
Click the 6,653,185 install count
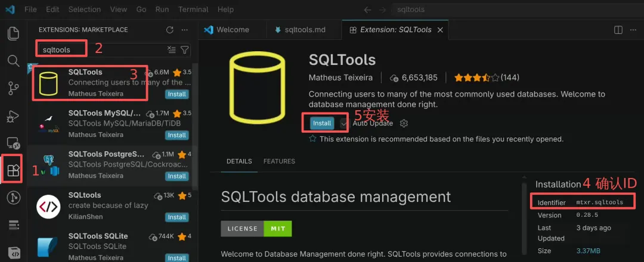pos(414,77)
